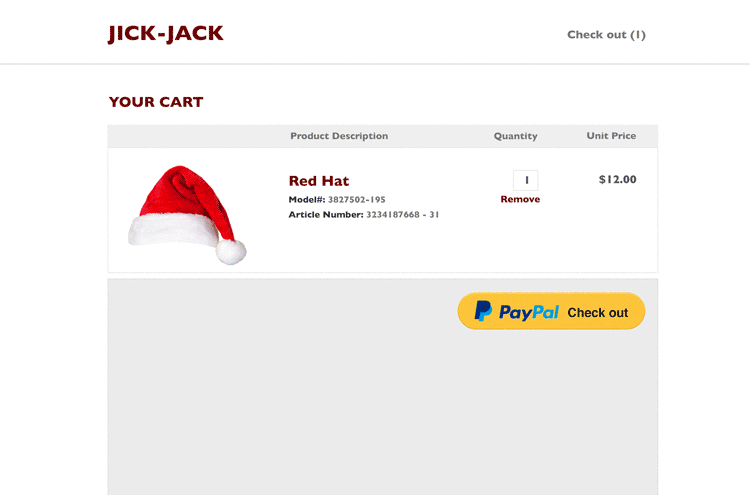Click the PayPal Check out button
The height and width of the screenshot is (495, 750).
(551, 311)
